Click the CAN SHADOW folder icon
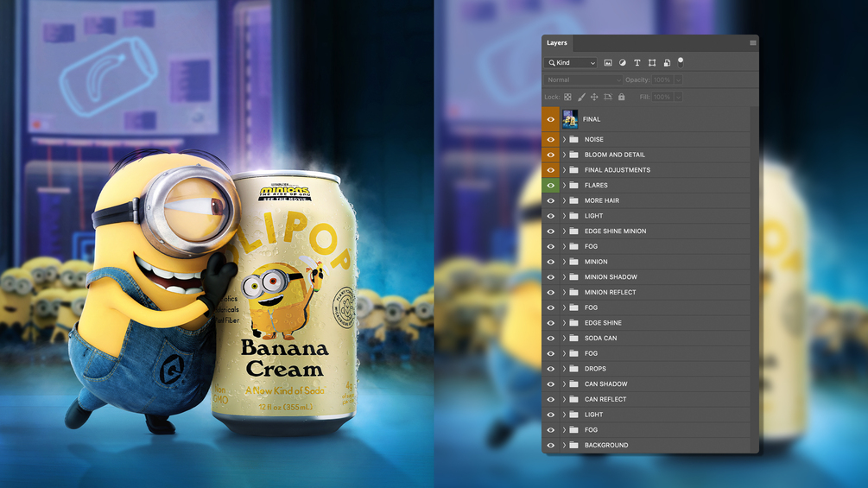868x488 pixels. point(574,383)
